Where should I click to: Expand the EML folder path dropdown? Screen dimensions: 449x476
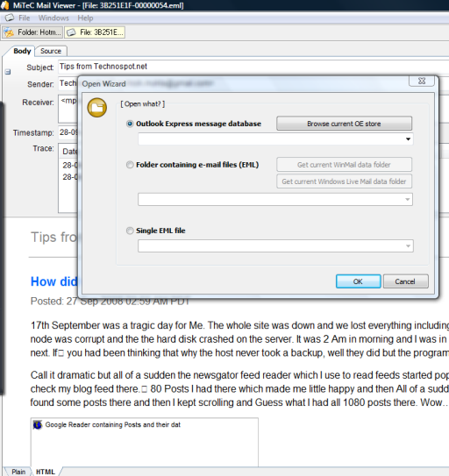click(x=408, y=200)
